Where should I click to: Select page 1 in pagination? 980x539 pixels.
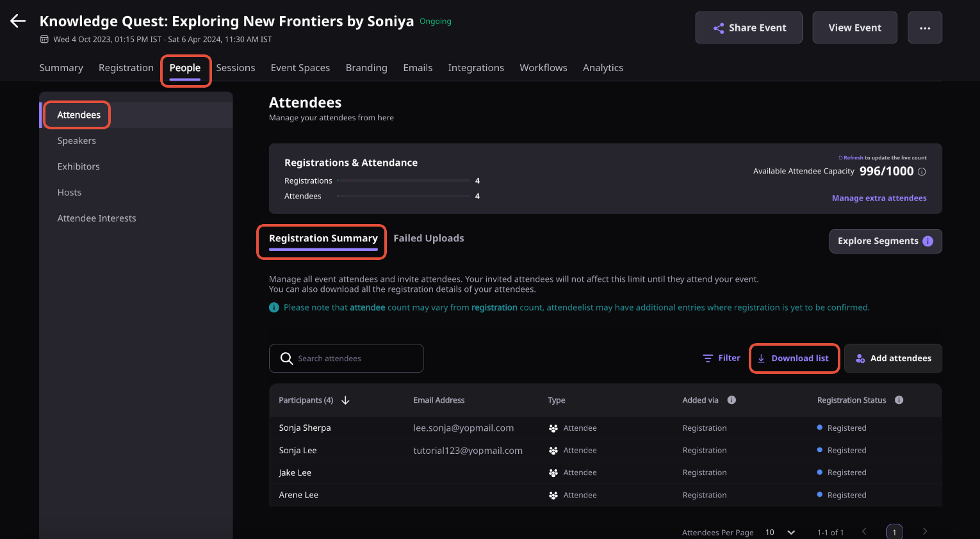pos(894,532)
